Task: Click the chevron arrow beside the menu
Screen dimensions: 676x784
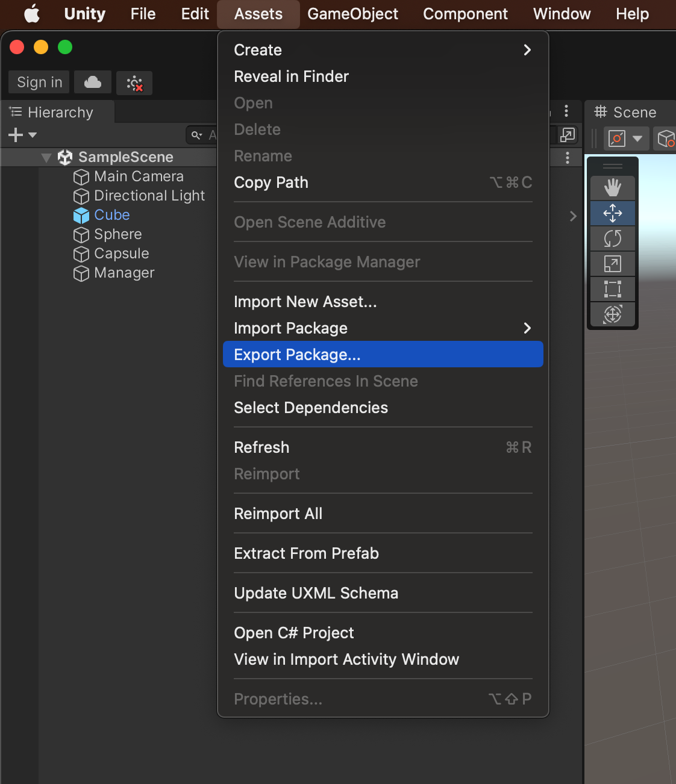Action: (573, 216)
